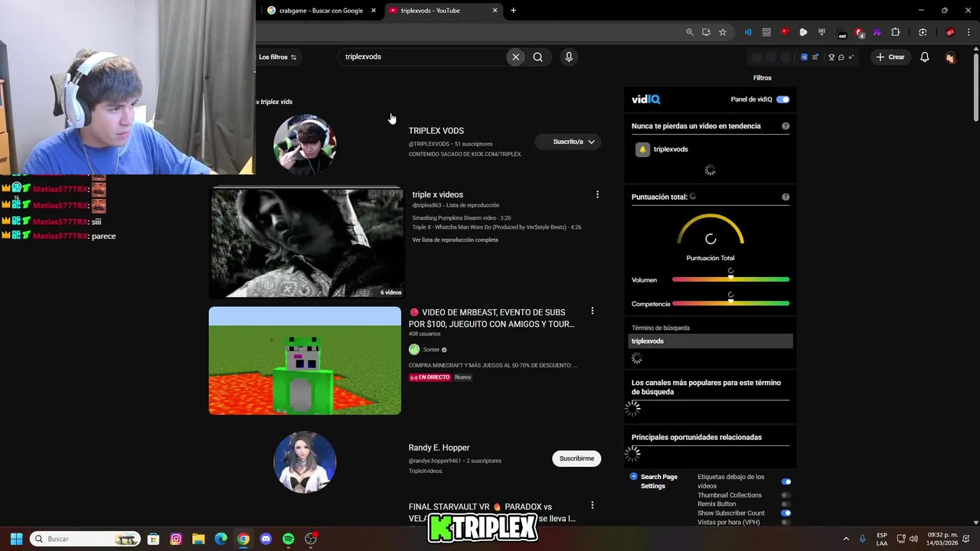
Task: Open Spotify from the taskbar
Action: click(x=289, y=539)
